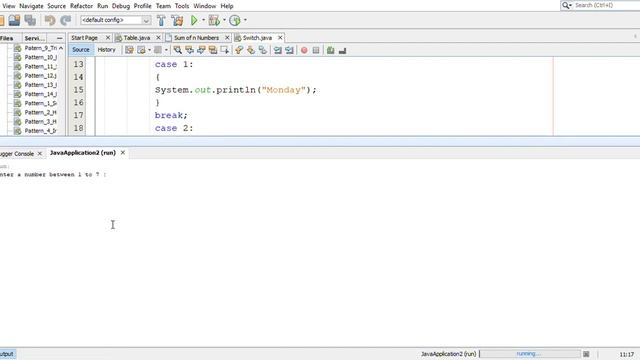
Task: Open the Source menu
Action: (56, 6)
